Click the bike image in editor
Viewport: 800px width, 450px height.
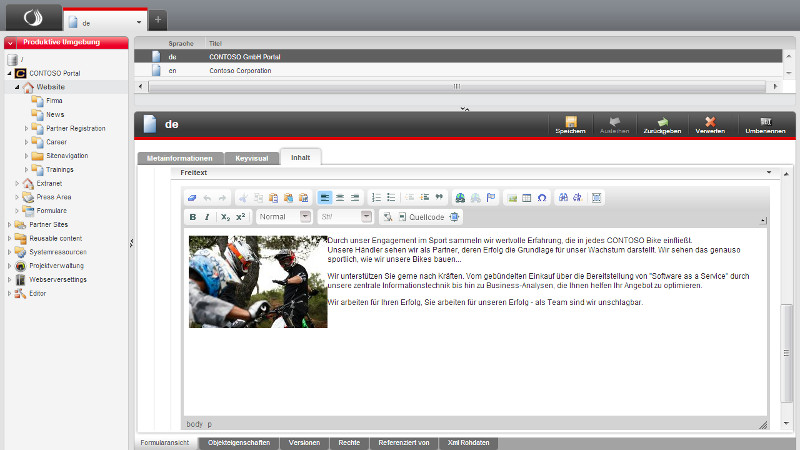pyautogui.click(x=258, y=281)
